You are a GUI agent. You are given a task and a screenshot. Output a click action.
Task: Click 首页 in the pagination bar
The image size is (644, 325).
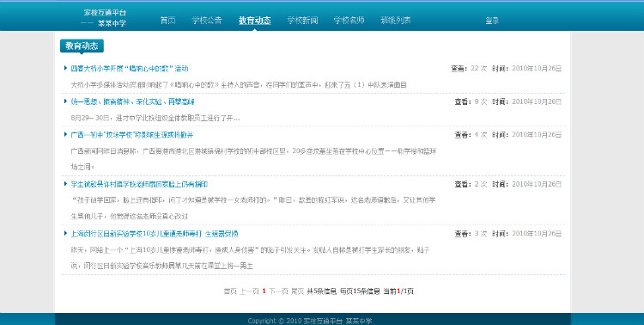pos(230,291)
